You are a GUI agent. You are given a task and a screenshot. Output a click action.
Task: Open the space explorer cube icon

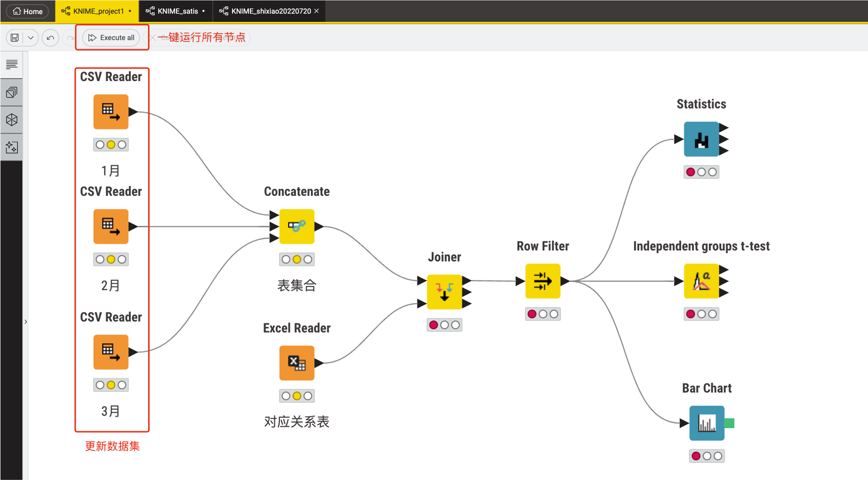12,120
